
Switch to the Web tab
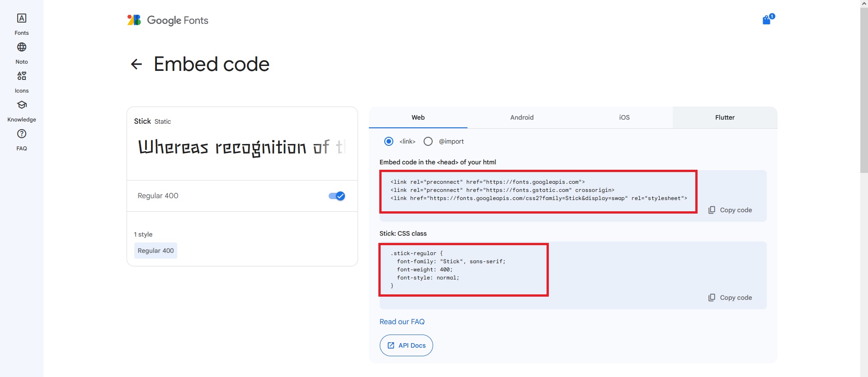(418, 117)
